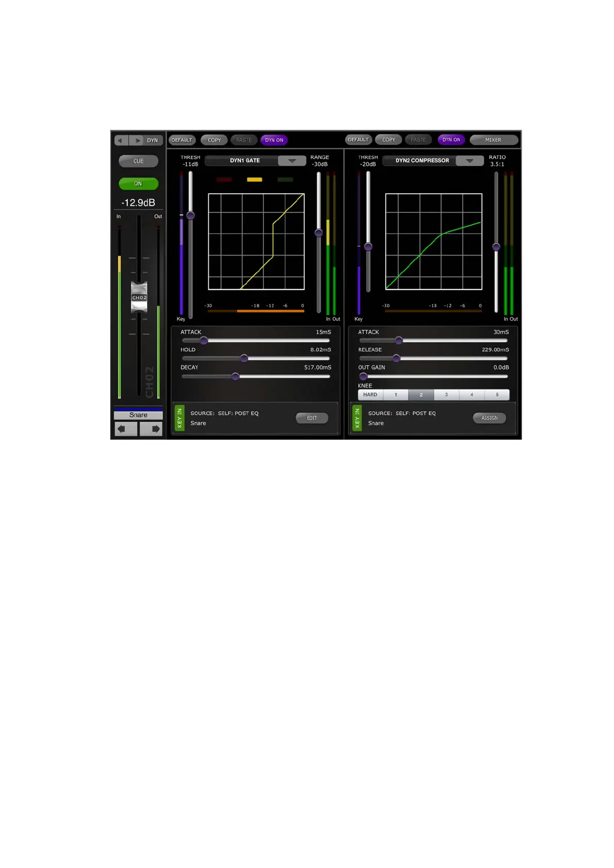Viewport: 614px width, 868px height.
Task: Click compressor RATIO slider knob
Action: tap(496, 247)
